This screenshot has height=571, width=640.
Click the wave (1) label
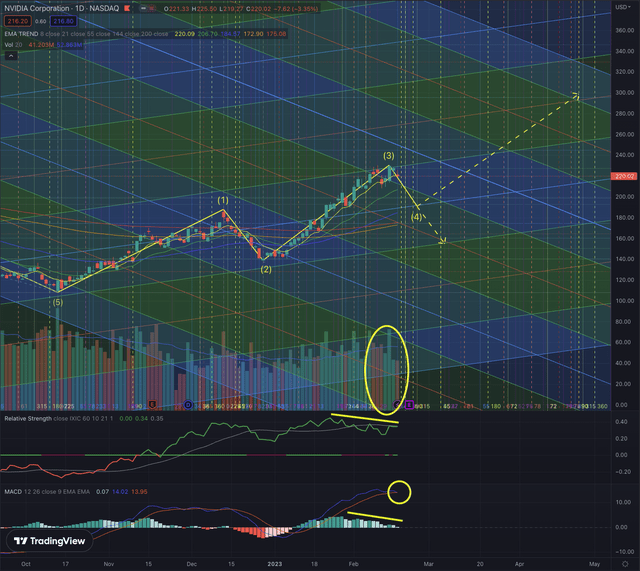coord(223,200)
